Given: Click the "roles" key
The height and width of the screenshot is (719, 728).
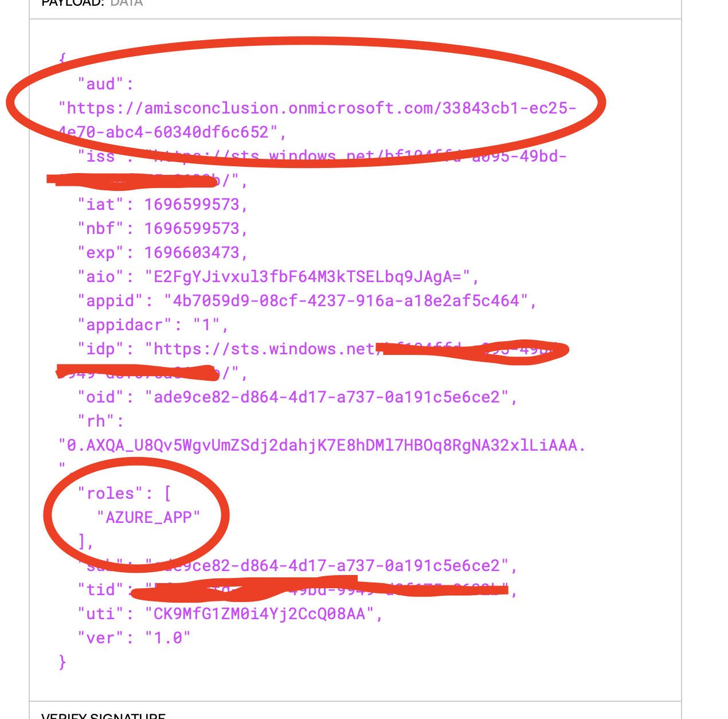Looking at the screenshot, I should tap(106, 494).
